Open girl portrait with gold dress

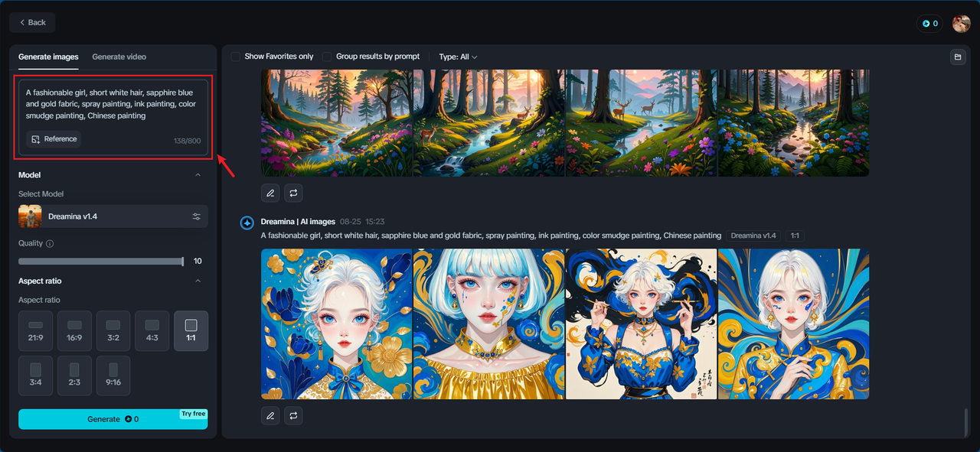489,324
